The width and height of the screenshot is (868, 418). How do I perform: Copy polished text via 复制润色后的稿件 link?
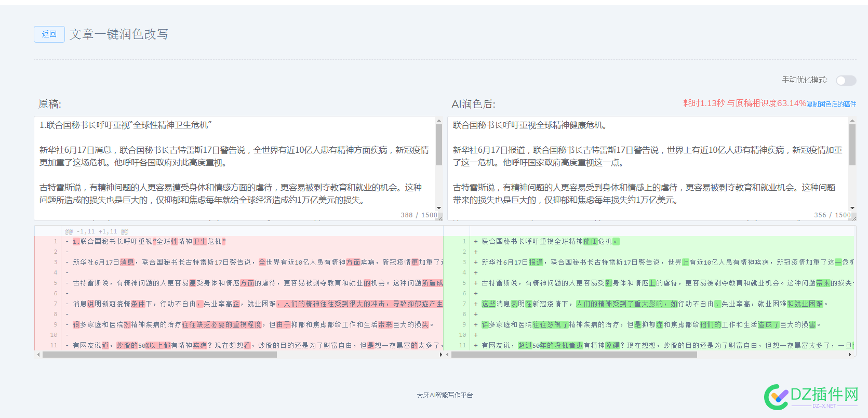831,104
